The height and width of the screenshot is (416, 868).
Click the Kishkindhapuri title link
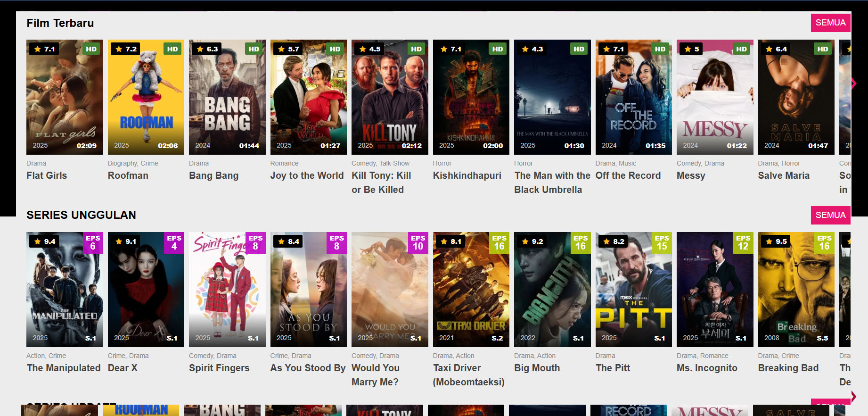point(467,175)
